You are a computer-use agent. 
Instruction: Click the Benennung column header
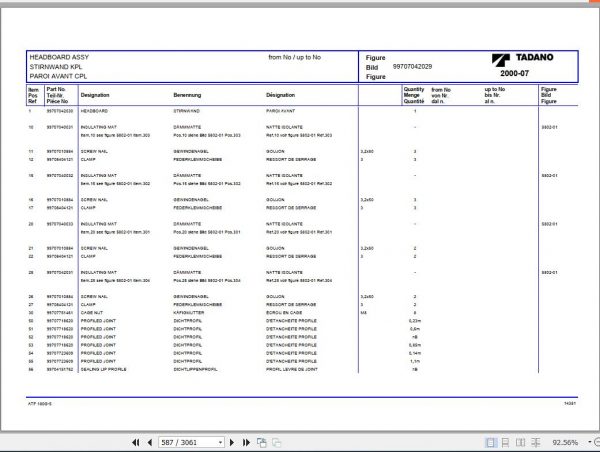pos(187,95)
